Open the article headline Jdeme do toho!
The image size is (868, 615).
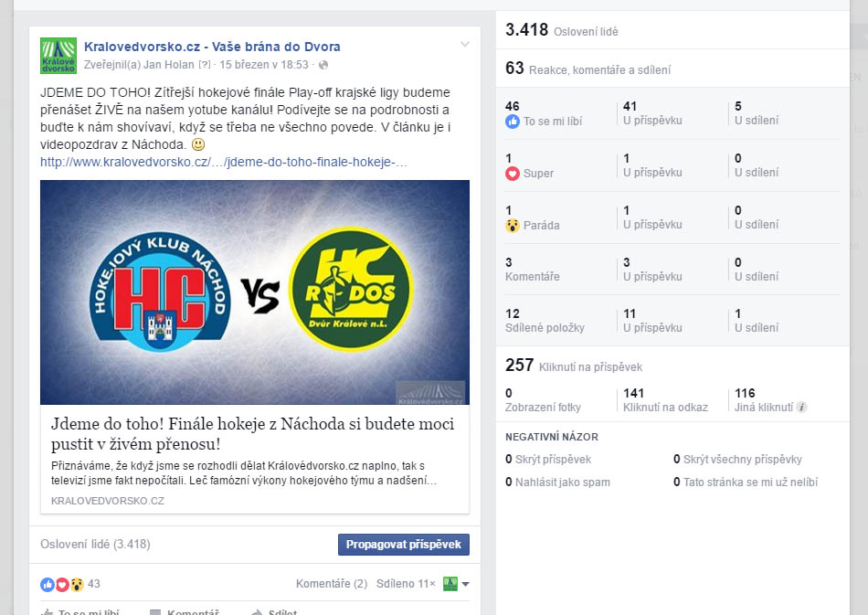(252, 433)
